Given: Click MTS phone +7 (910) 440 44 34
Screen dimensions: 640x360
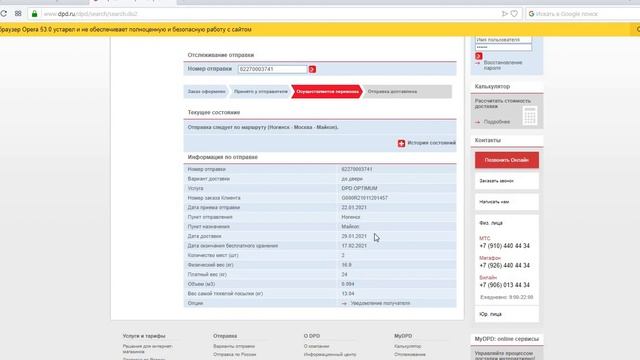Looking at the screenshot, I should pos(504,246).
